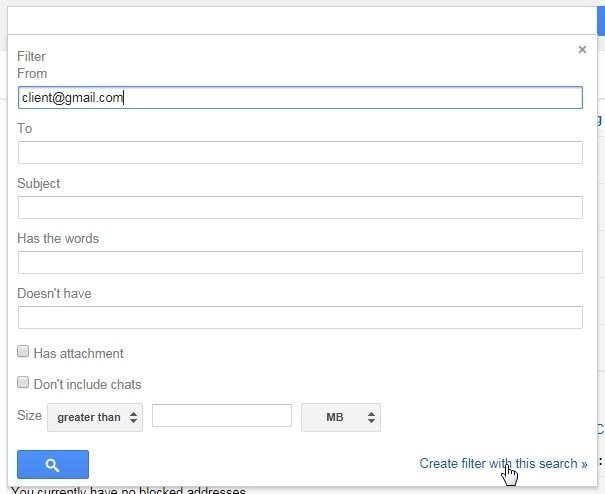Follow the Create filter with this search link
The height and width of the screenshot is (494, 605).
503,463
